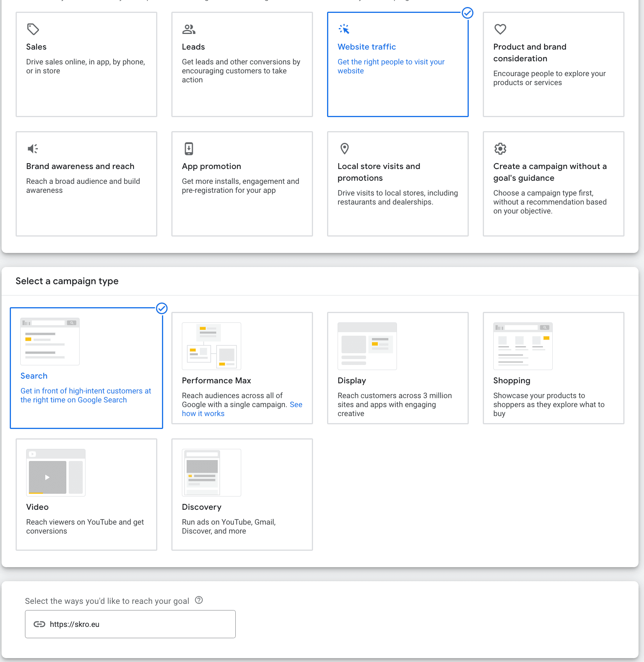Screen dimensions: 644x662
Task: Click the megaphone Brand awareness icon
Action: point(33,149)
